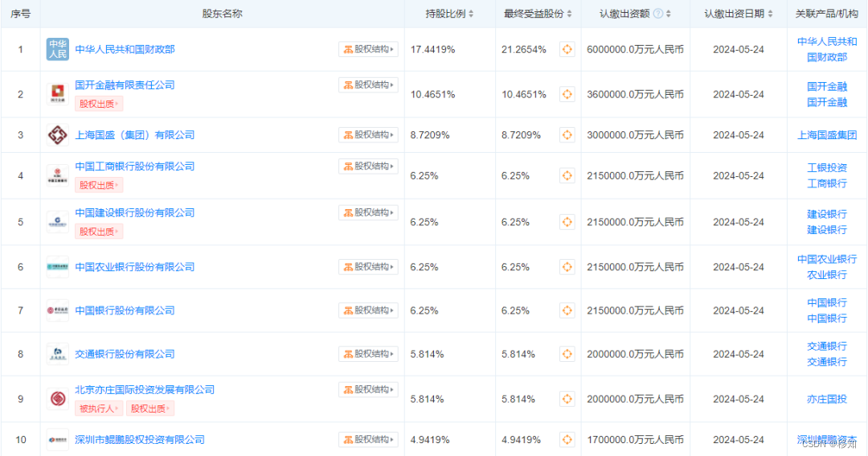Image resolution: width=868 pixels, height=456 pixels.
Task: Click the 国开金融 company logo
Action: 58,94
